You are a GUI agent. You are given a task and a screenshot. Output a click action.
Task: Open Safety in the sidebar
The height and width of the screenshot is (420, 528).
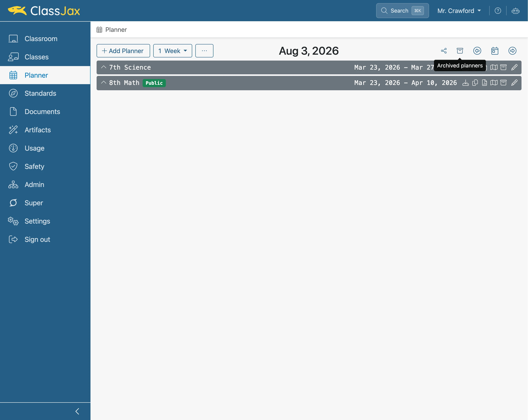[45, 166]
